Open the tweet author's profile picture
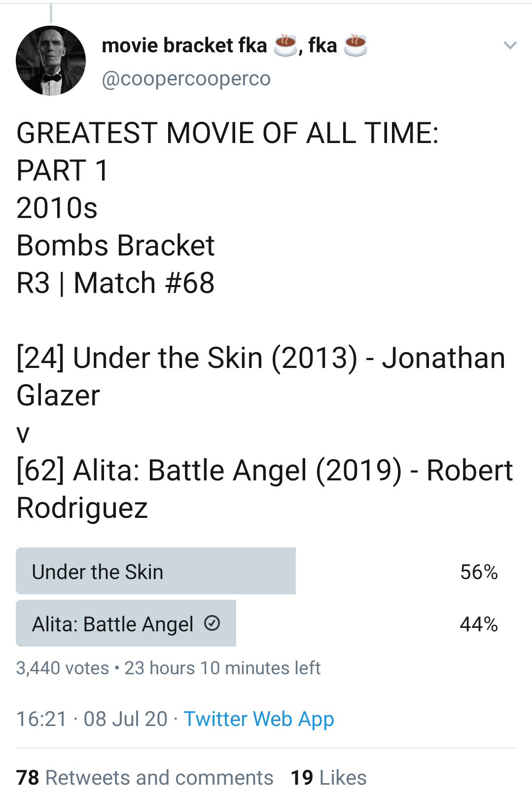The height and width of the screenshot is (799, 532). click(51, 61)
